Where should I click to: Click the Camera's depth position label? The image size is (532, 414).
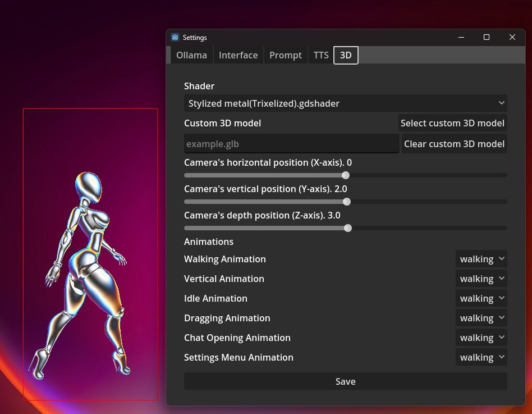click(x=262, y=215)
